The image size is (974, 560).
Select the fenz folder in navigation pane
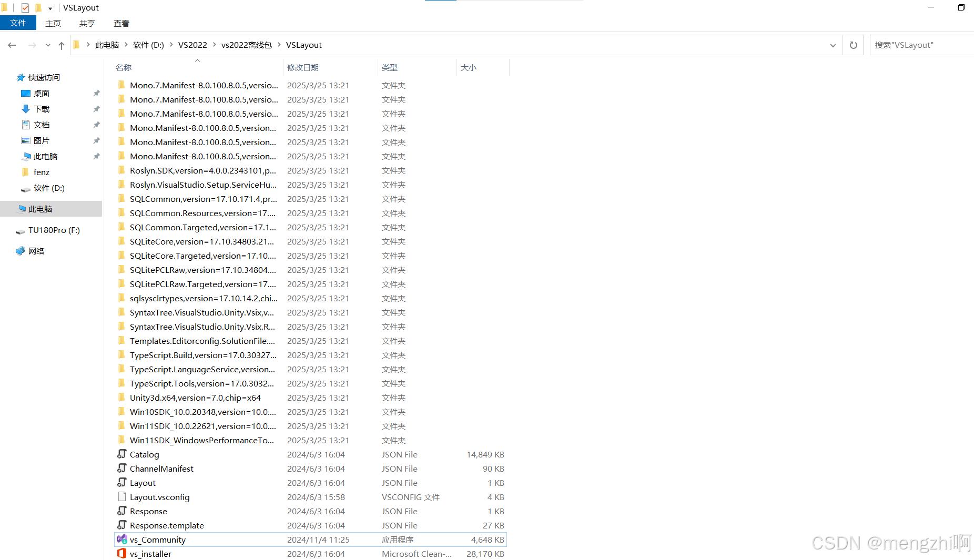coord(42,172)
